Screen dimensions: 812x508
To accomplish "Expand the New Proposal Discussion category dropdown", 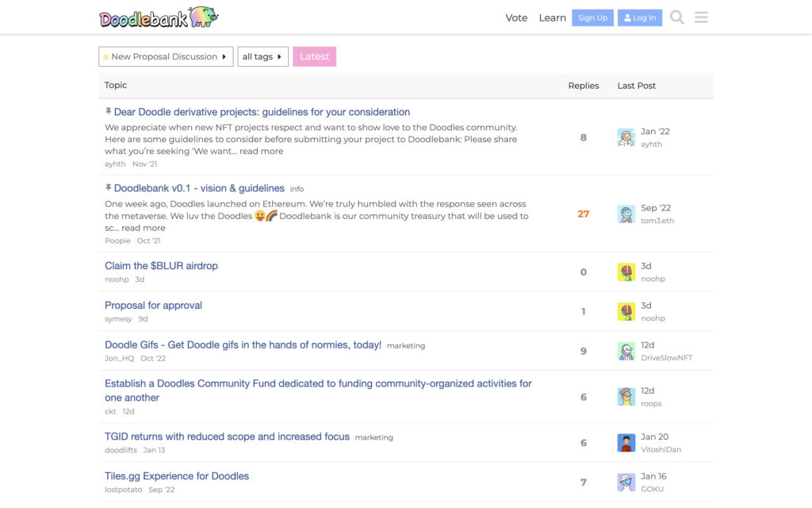I will (166, 56).
